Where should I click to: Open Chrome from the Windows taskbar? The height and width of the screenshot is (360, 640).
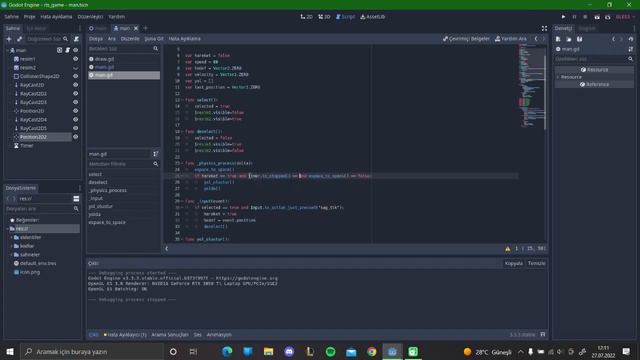click(371, 351)
